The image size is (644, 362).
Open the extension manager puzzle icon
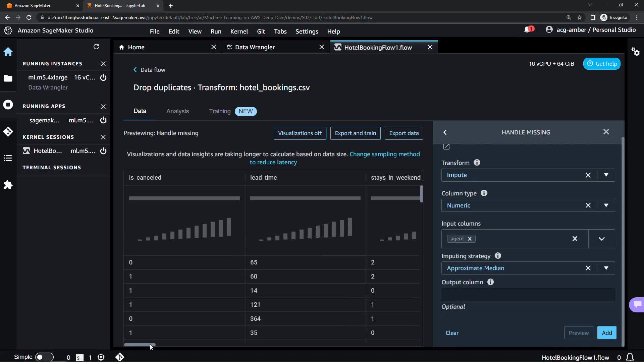point(8,185)
